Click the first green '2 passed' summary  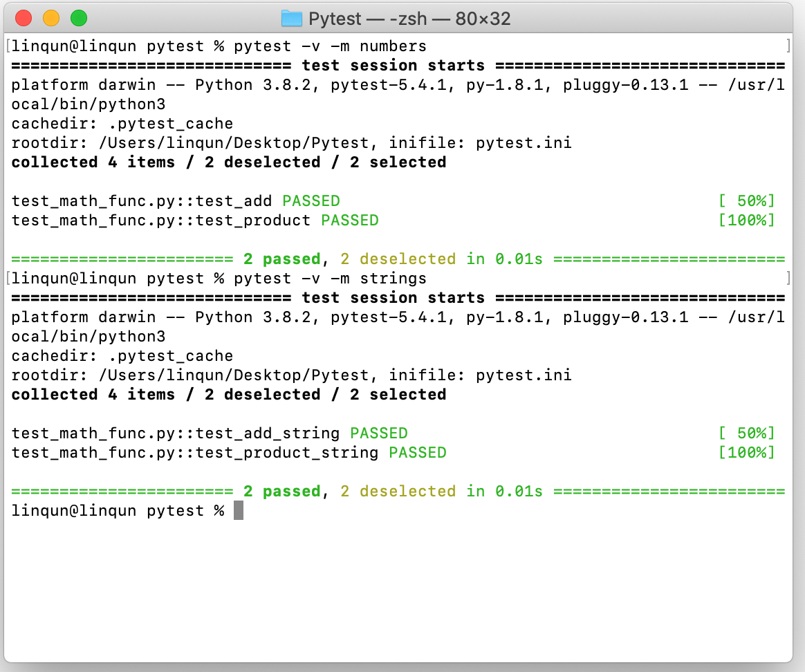(x=281, y=259)
